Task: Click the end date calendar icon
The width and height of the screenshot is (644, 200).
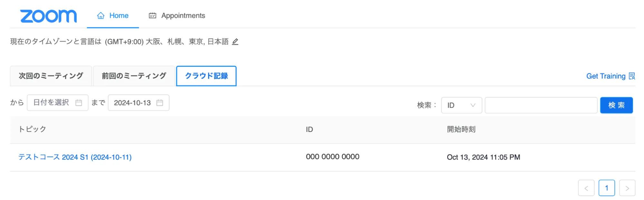Action: point(160,103)
